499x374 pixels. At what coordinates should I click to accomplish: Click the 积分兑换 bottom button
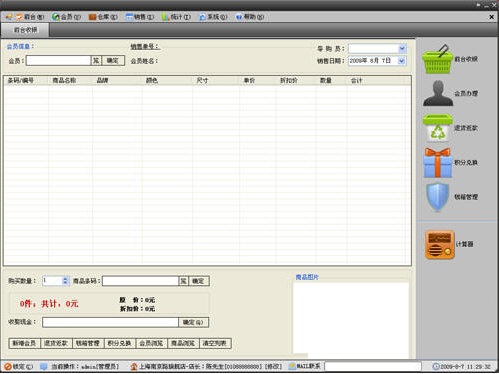tap(119, 343)
